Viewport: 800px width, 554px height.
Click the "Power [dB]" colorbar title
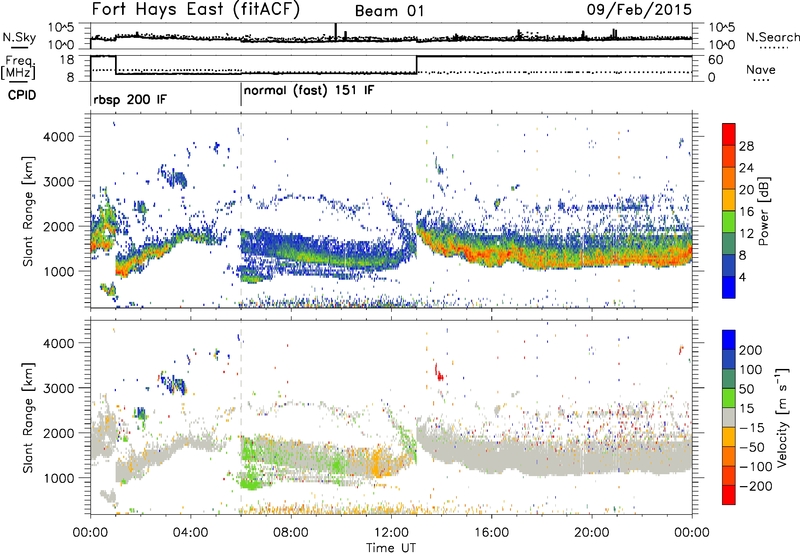point(764,211)
